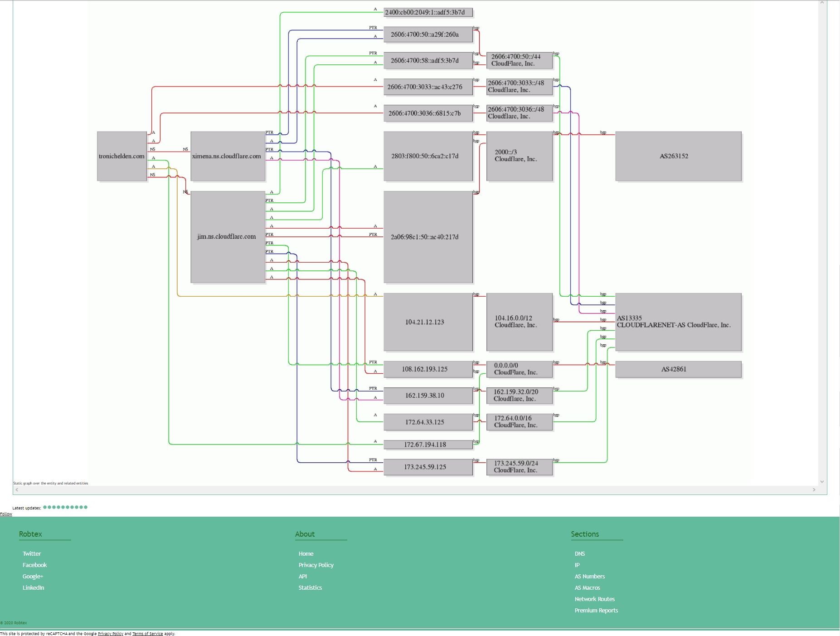Click the 2400:cb00:2049:1::adf5:3b7d node
Image resolution: width=840 pixels, height=636 pixels.
click(x=428, y=12)
